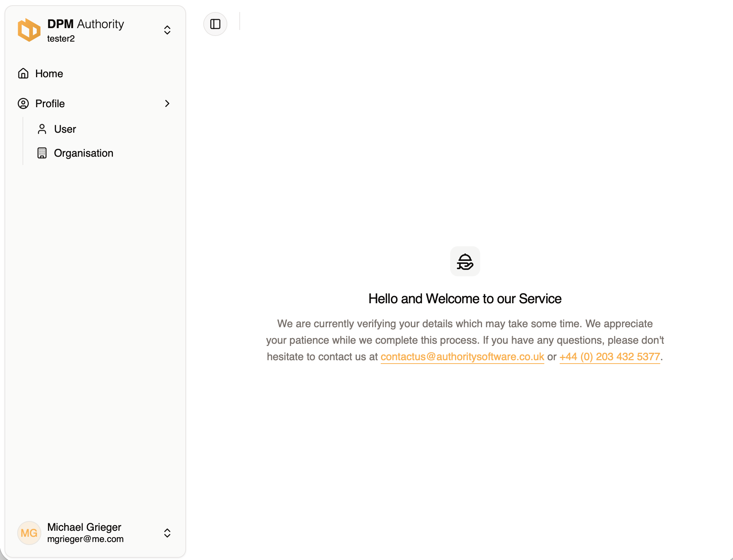Image resolution: width=733 pixels, height=560 pixels.
Task: Expand the Profile section chevron
Action: pos(167,103)
